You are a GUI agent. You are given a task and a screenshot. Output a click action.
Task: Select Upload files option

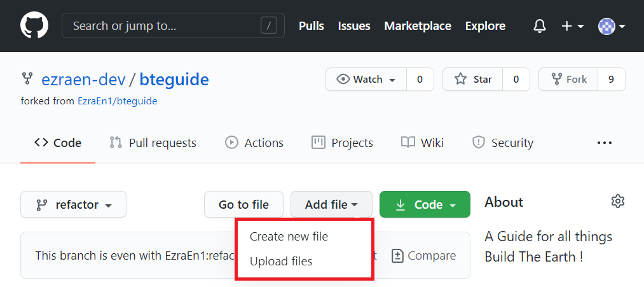[281, 261]
